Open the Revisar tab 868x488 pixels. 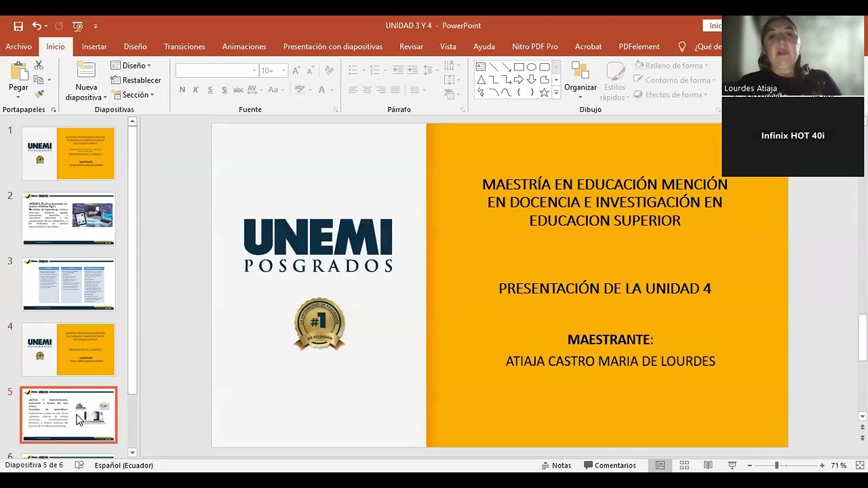(412, 47)
